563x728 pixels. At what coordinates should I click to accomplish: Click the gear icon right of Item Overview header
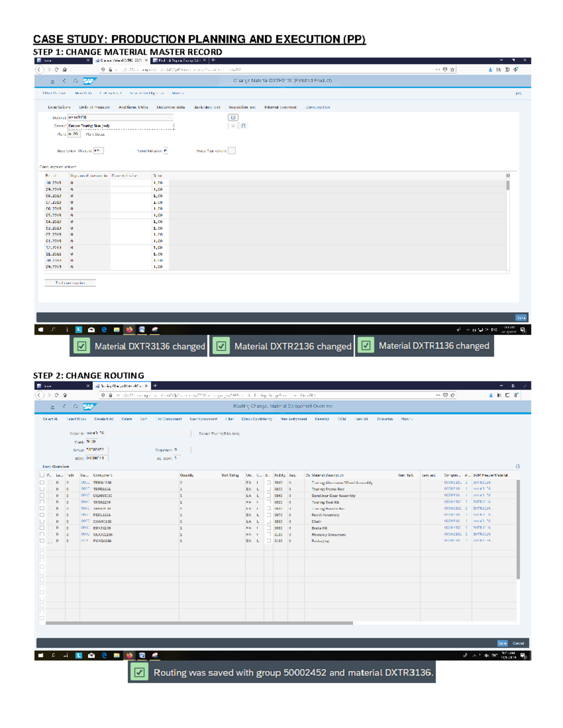coord(517,467)
